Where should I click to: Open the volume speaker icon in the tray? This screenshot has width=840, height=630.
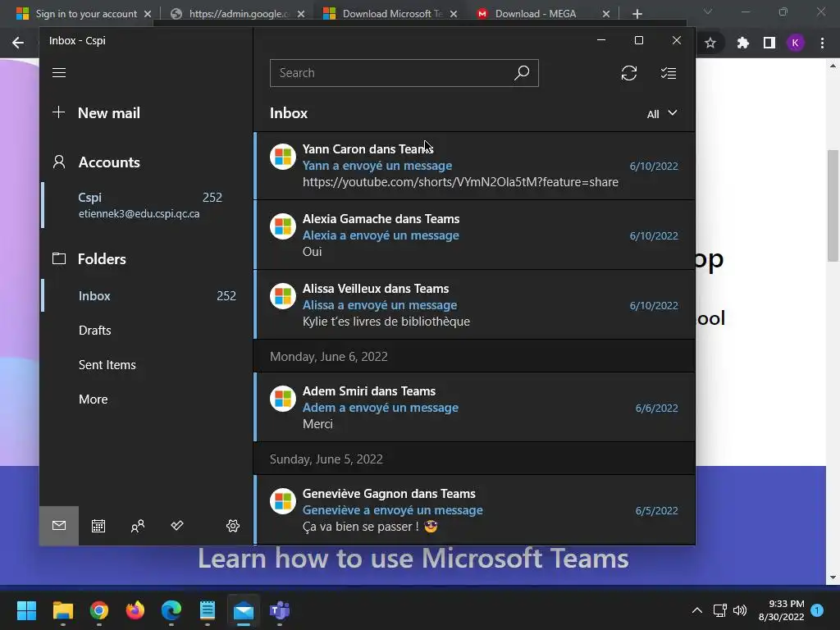tap(739, 610)
